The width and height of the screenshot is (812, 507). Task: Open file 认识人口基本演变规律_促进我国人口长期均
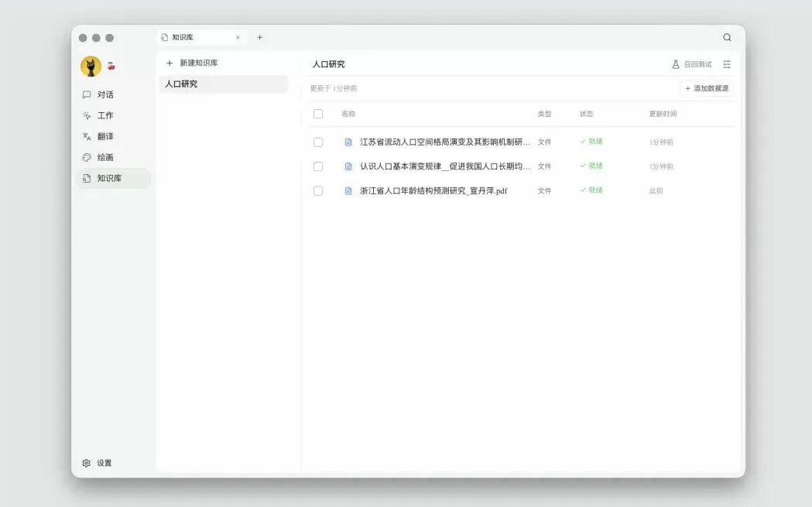(445, 166)
